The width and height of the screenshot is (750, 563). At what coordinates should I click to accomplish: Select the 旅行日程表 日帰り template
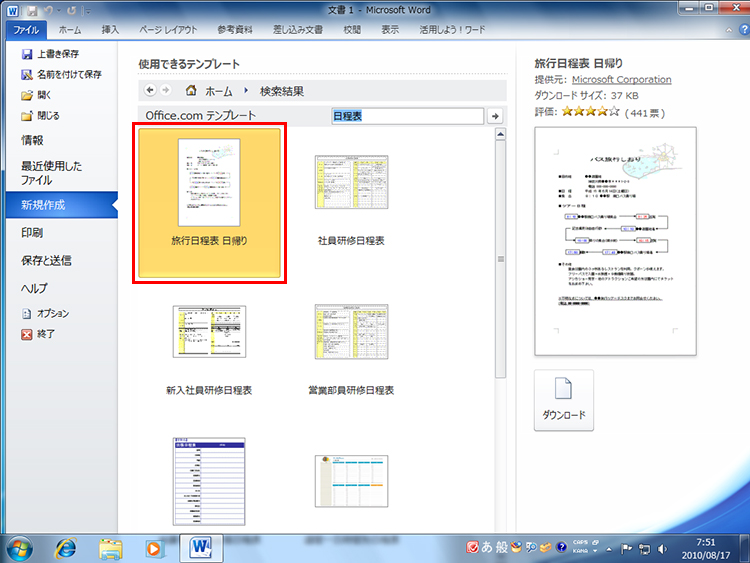(x=210, y=203)
